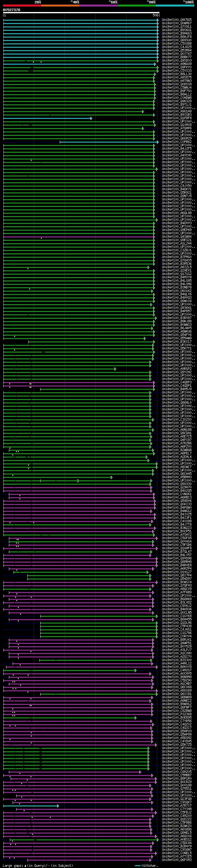Select the UniRef100_Q9FKY0 hit
The height and width of the screenshot is (868, 197).
(176, 67)
